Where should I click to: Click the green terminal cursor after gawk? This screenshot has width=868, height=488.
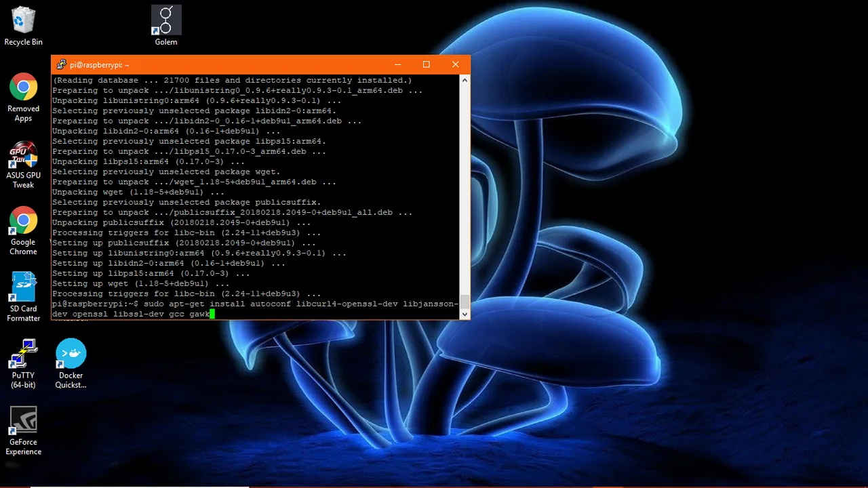(212, 314)
